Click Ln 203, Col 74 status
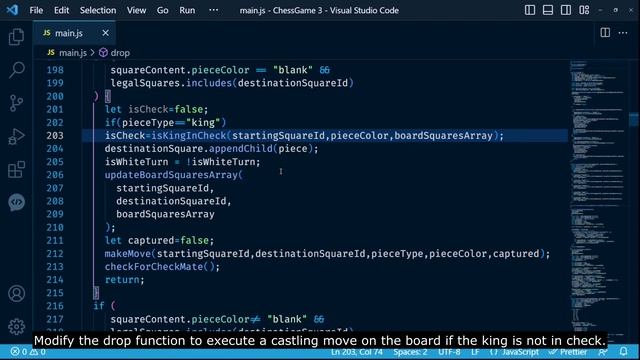640x360 pixels. tap(357, 351)
